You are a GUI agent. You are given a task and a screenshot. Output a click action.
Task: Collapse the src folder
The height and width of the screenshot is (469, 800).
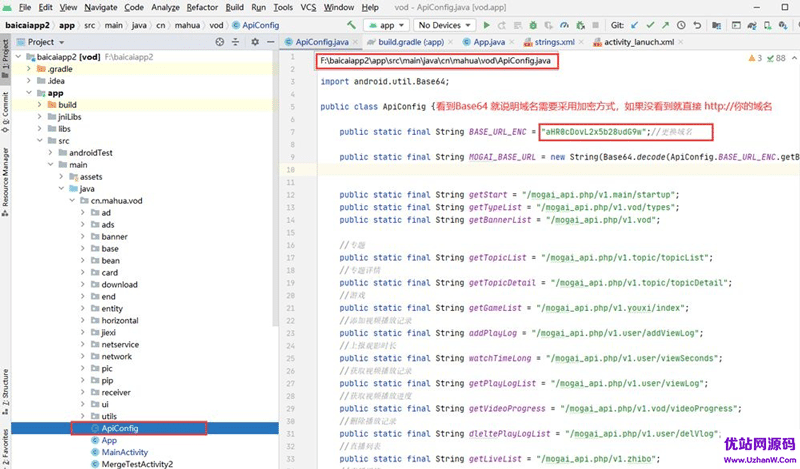(40, 140)
